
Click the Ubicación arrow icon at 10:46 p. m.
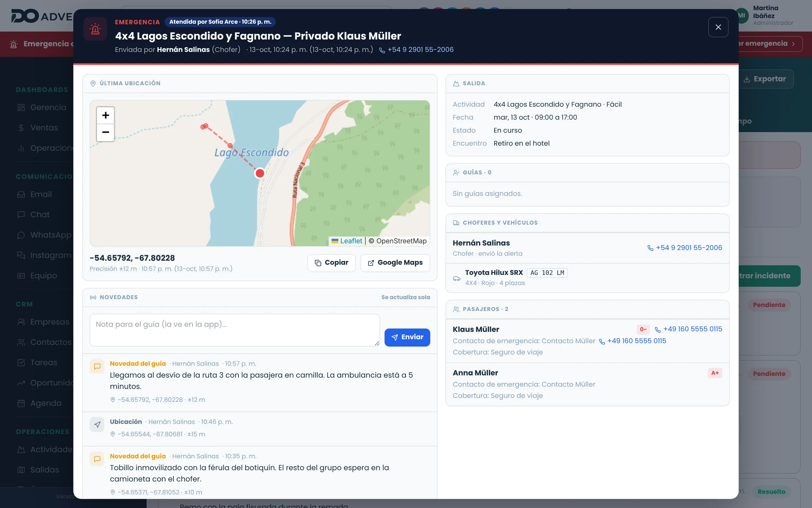[x=97, y=425]
